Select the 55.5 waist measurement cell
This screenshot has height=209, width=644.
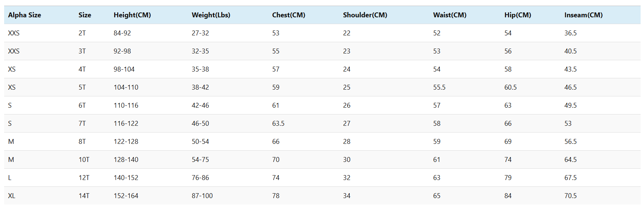click(x=439, y=87)
